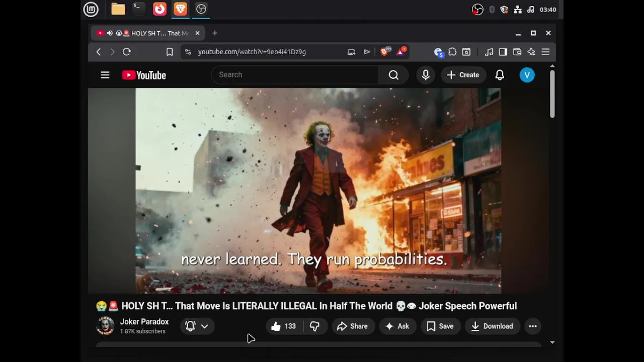Screen dimensions: 644x362
Task: Click the video title HOLY SH T text
Action: [x=306, y=306]
